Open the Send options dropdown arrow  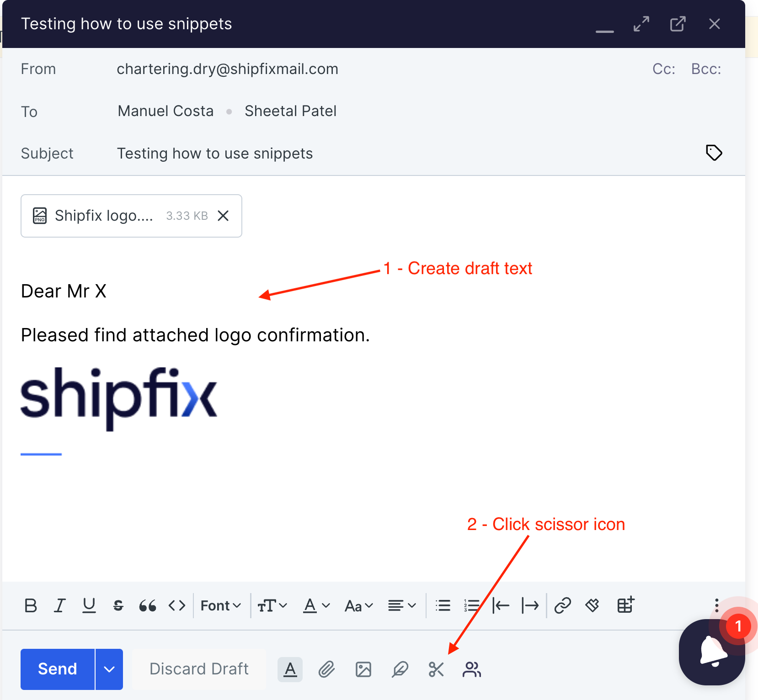pyautogui.click(x=109, y=669)
